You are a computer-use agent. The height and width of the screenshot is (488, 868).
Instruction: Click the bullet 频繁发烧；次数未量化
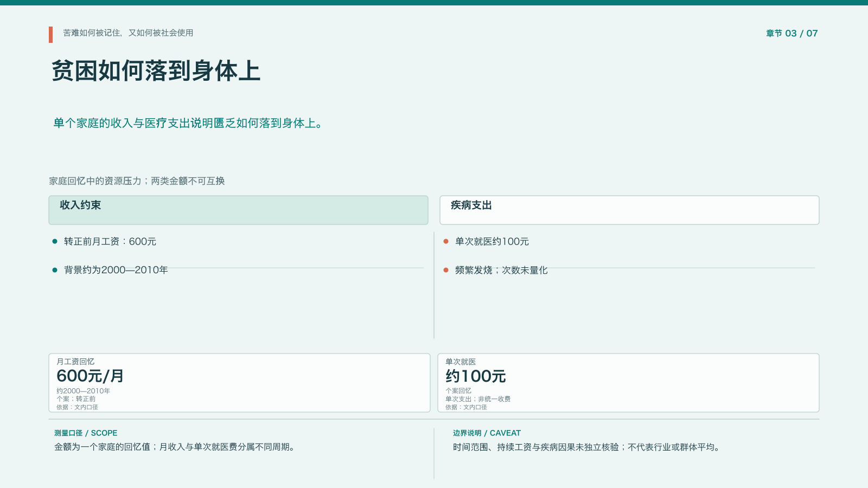click(501, 270)
